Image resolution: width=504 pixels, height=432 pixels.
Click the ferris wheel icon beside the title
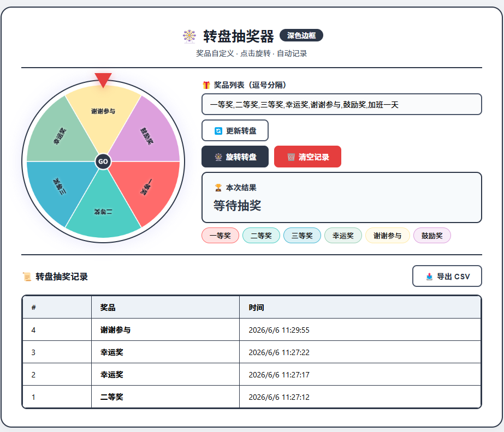pyautogui.click(x=189, y=36)
